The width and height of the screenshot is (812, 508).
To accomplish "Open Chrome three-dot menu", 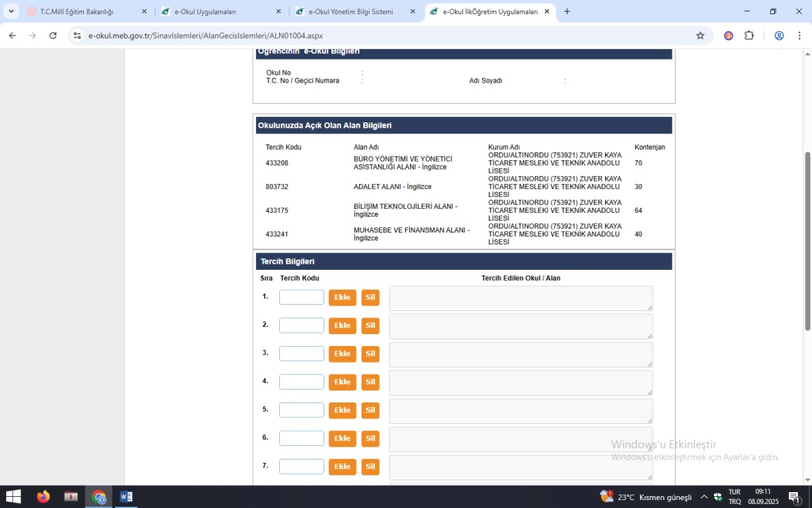I will (799, 36).
